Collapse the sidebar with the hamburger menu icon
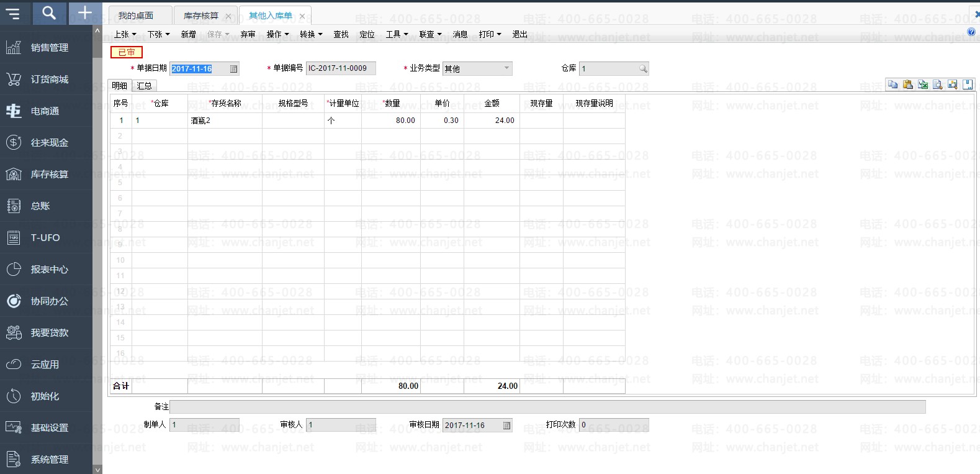The image size is (980, 474). 13,12
